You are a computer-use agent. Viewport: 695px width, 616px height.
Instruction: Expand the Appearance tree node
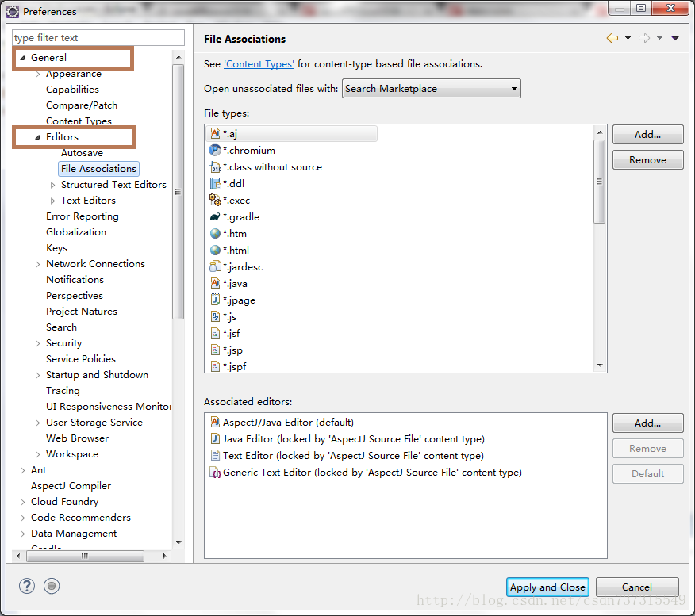[37, 74]
